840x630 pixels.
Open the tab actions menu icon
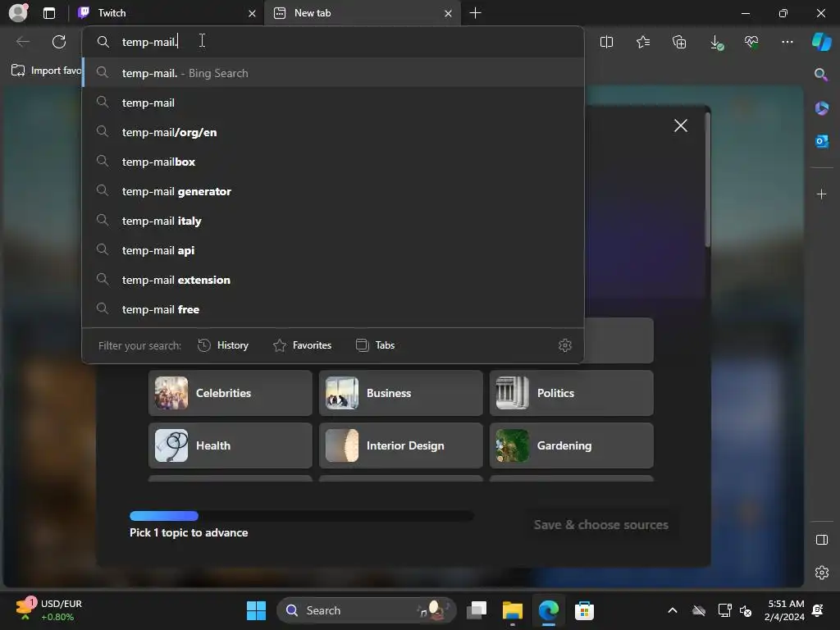pyautogui.click(x=48, y=13)
